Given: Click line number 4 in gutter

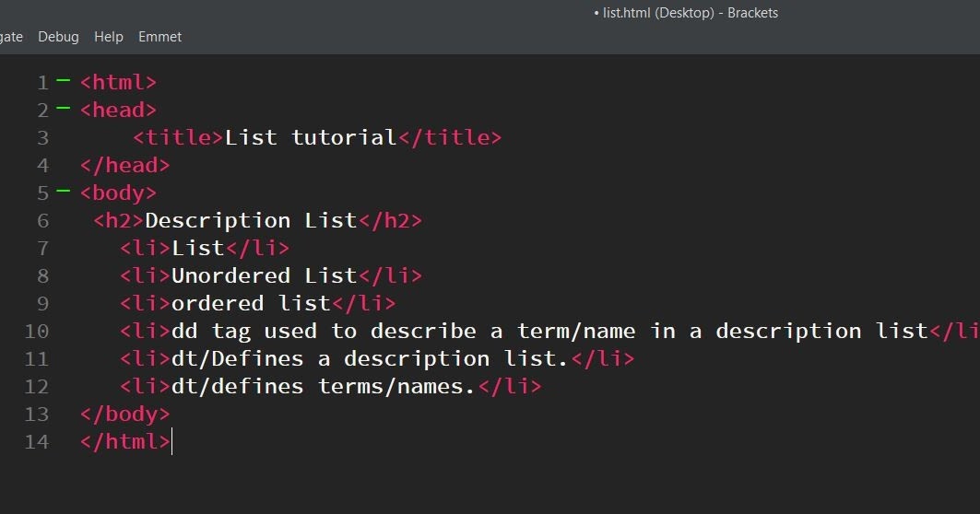Looking at the screenshot, I should pyautogui.click(x=42, y=165).
